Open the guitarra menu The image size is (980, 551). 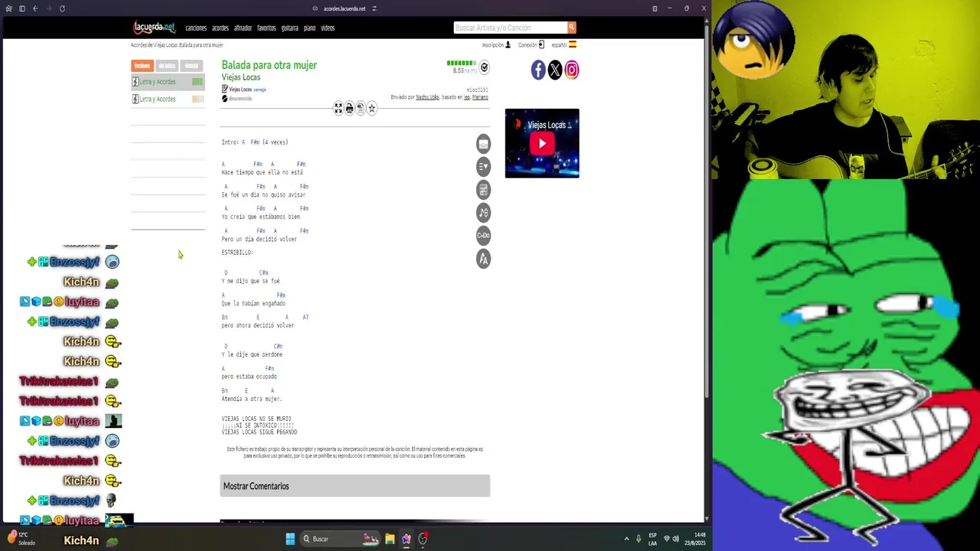(289, 28)
